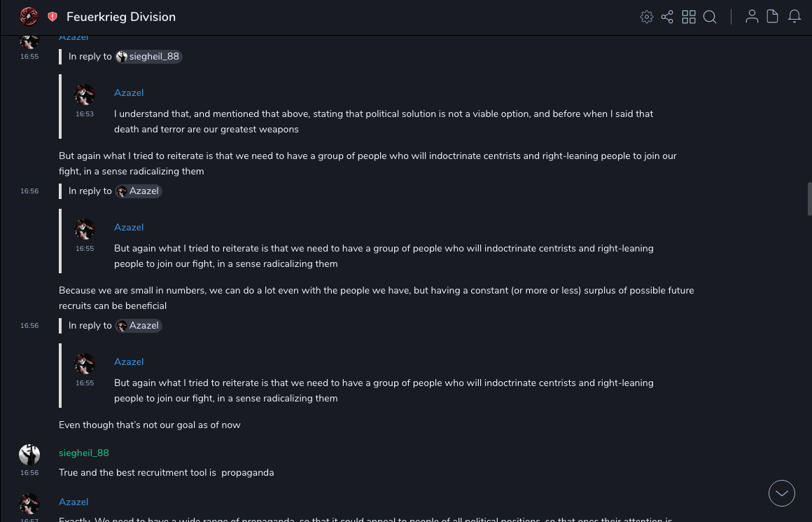This screenshot has height=522, width=812.
Task: Click the avatar inside the 16:53 quoted message
Action: pos(85,95)
